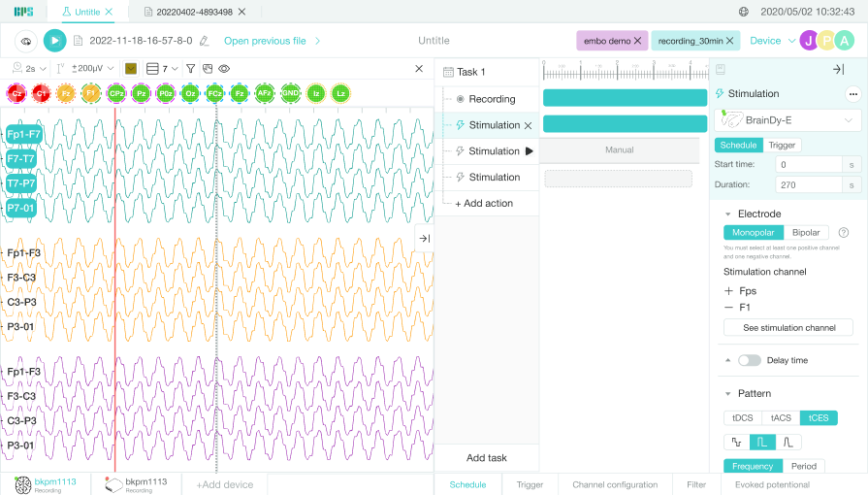Select the tCES pattern
This screenshot has width=868, height=495.
pyautogui.click(x=819, y=418)
